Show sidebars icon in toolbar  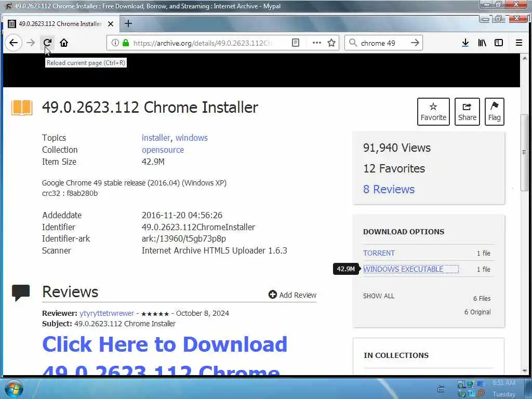pyautogui.click(x=499, y=43)
